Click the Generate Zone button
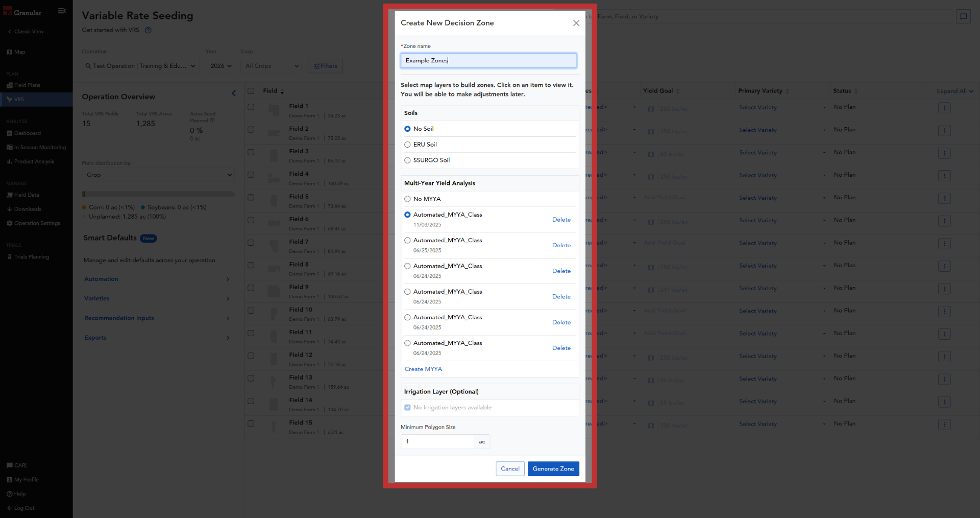 pos(553,468)
